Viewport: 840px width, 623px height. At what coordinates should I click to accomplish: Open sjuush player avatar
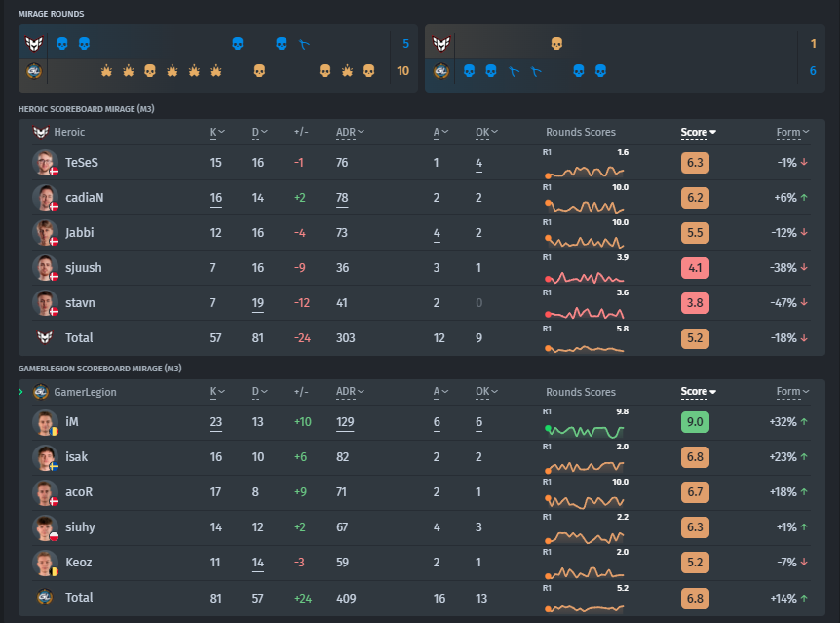pyautogui.click(x=45, y=267)
